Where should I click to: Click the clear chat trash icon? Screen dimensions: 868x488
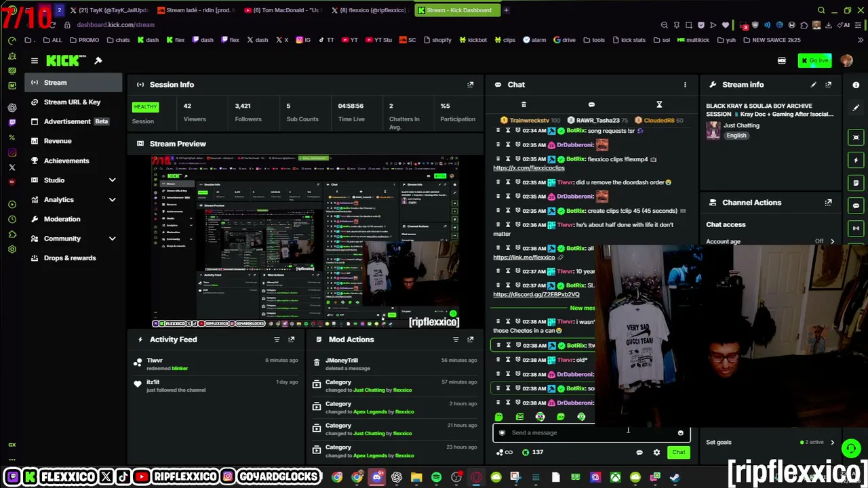524,105
